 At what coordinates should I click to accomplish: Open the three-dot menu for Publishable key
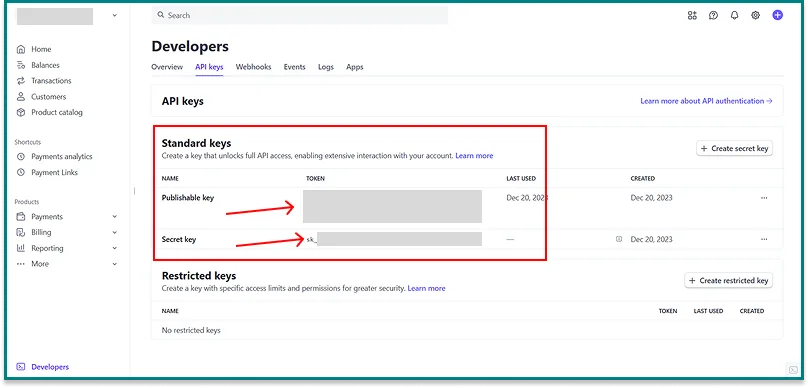[x=764, y=198]
